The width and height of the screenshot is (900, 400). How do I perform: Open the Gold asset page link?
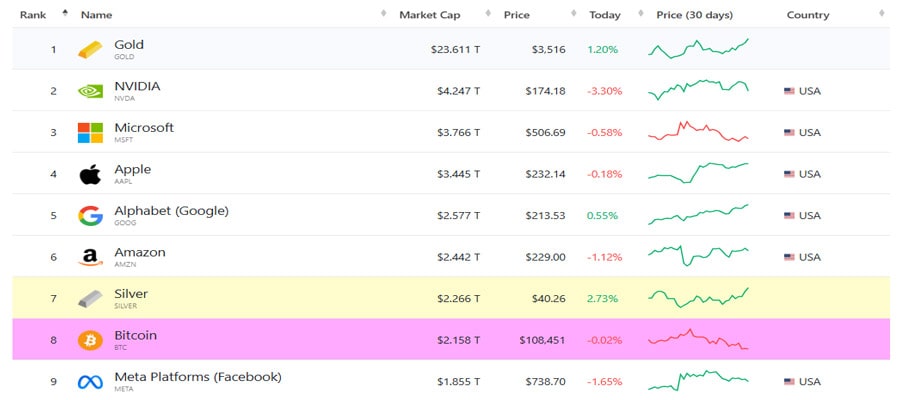(x=129, y=44)
